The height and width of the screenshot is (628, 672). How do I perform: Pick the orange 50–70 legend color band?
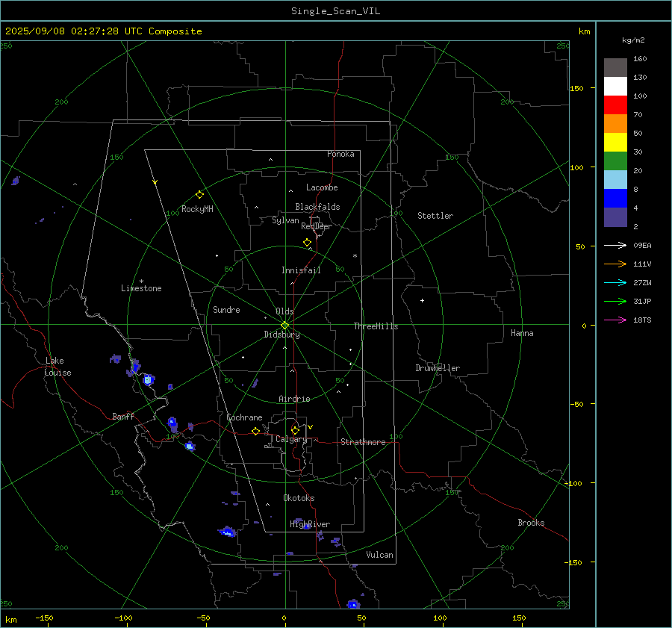(x=615, y=124)
